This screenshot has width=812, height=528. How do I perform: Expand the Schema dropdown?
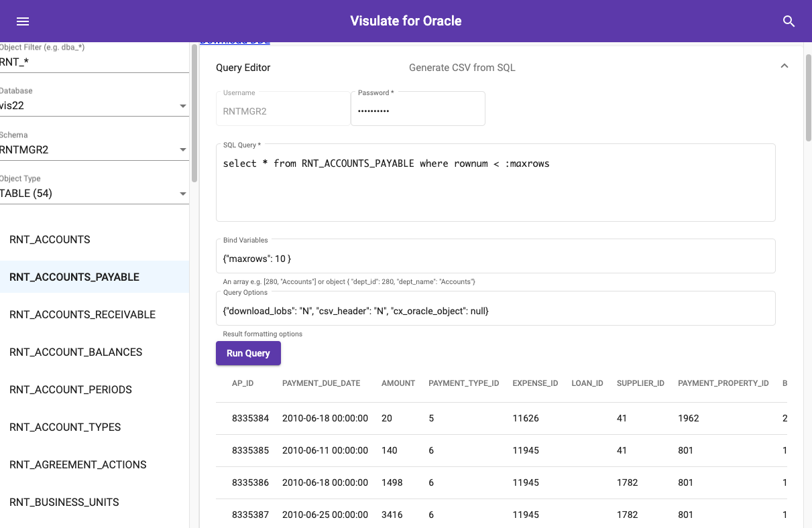[94, 150]
